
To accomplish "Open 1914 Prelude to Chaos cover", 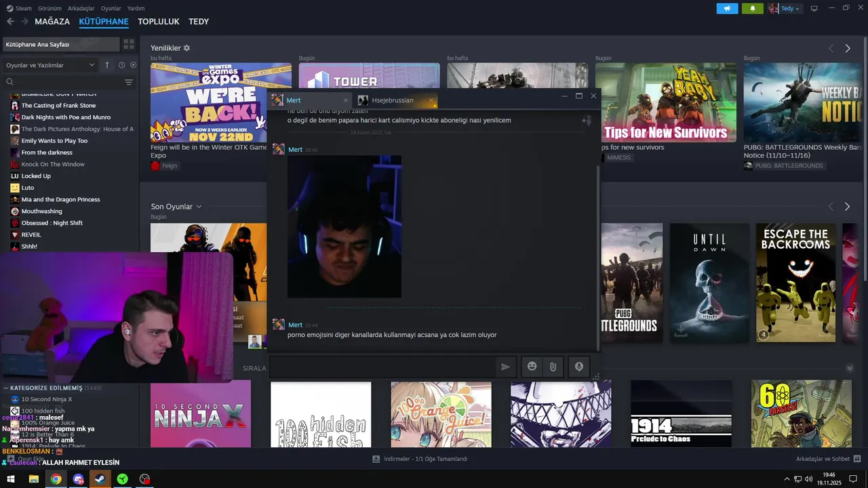I will [x=681, y=413].
